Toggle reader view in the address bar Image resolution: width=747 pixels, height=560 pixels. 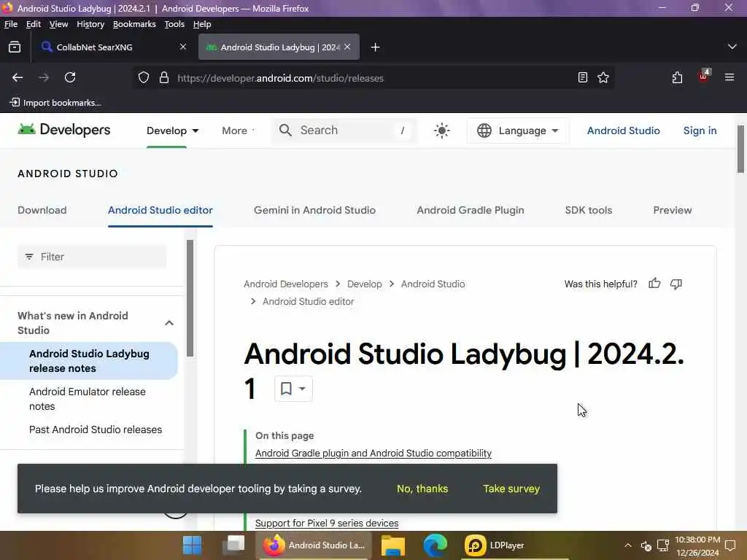pyautogui.click(x=582, y=77)
